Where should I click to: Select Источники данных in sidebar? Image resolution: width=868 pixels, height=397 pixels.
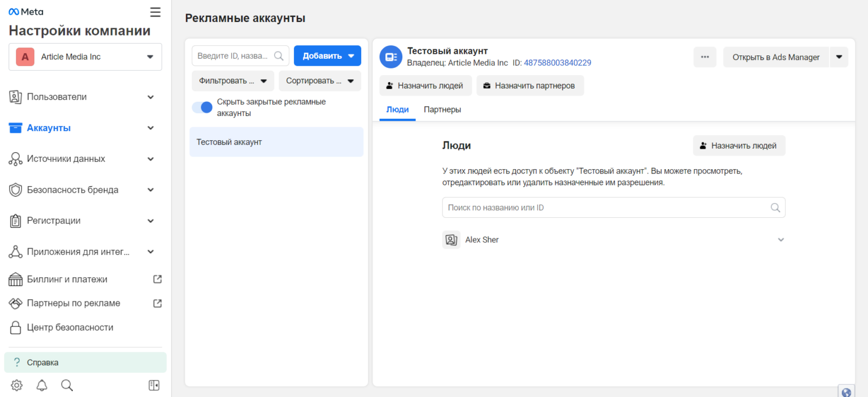tap(66, 158)
